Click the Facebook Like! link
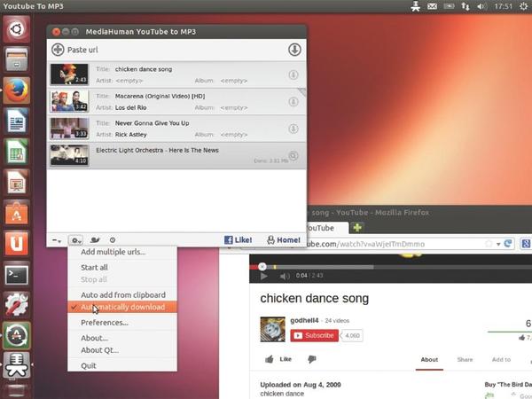The width and height of the screenshot is (532, 399). tap(238, 240)
